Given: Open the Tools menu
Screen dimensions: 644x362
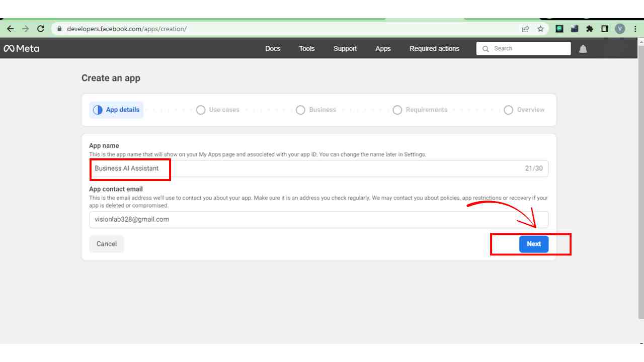Looking at the screenshot, I should 306,49.
